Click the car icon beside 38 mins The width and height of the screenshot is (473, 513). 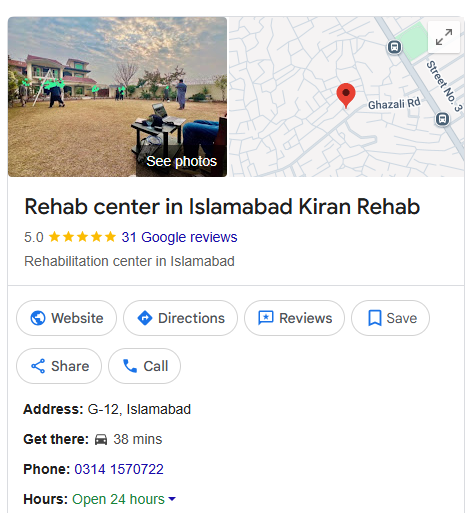pos(101,440)
